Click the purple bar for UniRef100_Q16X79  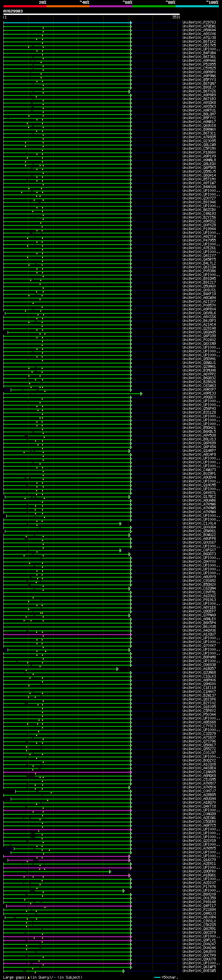[69, 860]
